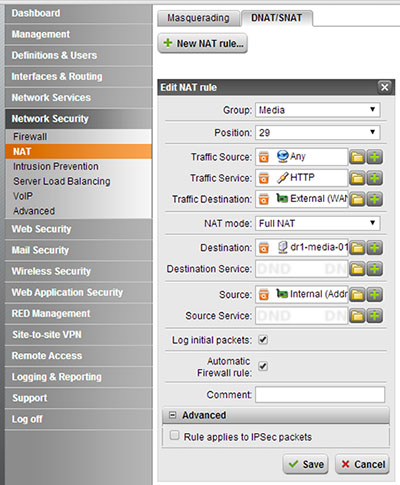Open folder icon next to Traffic Source
The height and width of the screenshot is (485, 400).
pos(357,157)
